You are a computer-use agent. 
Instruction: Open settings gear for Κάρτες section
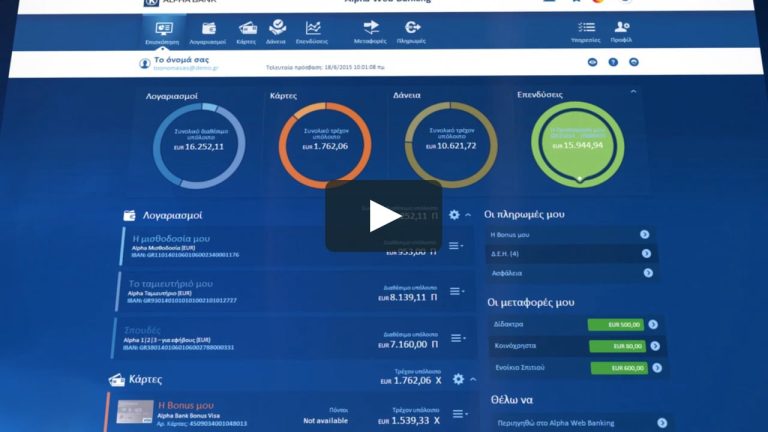458,379
